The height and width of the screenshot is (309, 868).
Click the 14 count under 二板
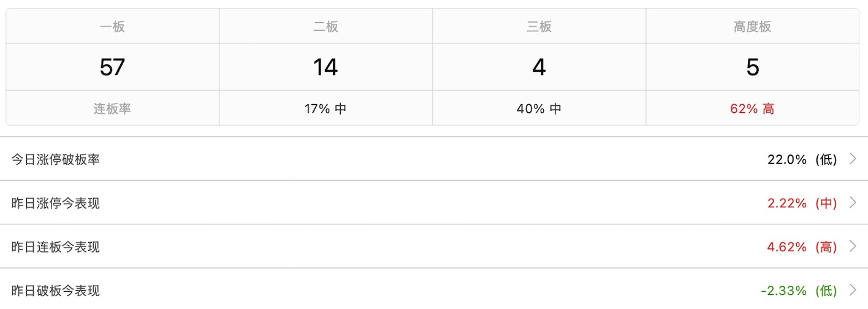[x=325, y=67]
